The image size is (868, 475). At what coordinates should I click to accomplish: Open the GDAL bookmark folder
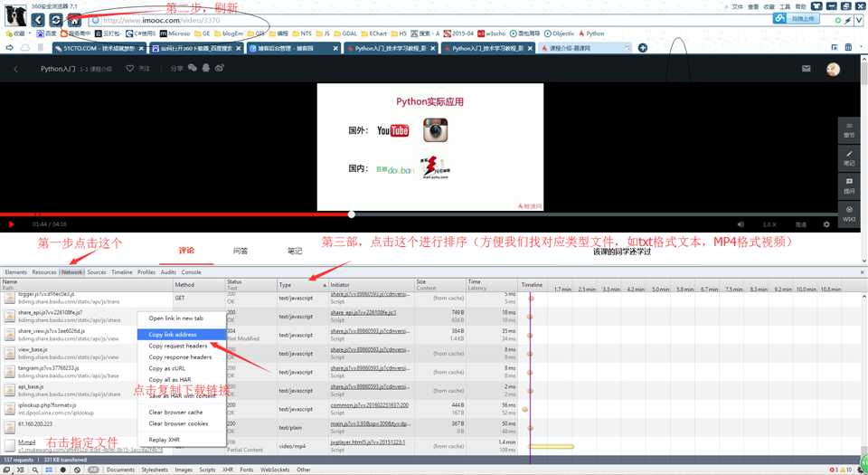click(345, 33)
